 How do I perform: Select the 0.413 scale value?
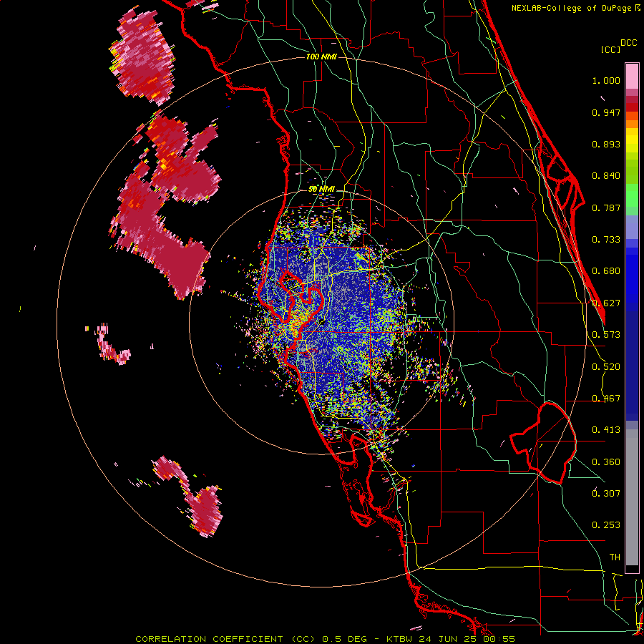click(x=606, y=430)
